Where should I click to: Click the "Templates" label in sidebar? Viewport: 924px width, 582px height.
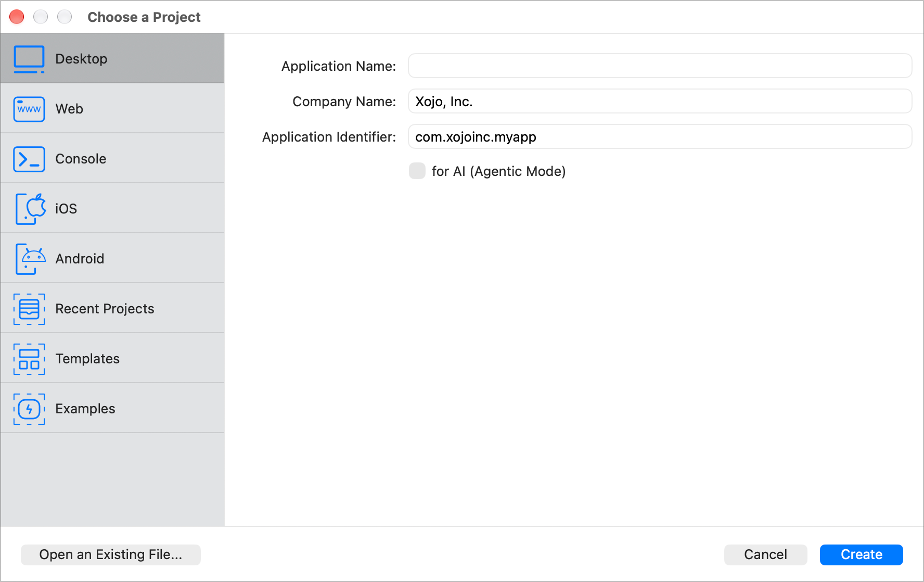tap(87, 359)
